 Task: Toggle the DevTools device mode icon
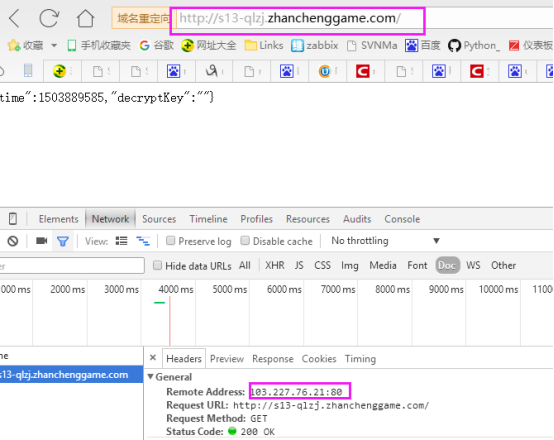(13, 219)
